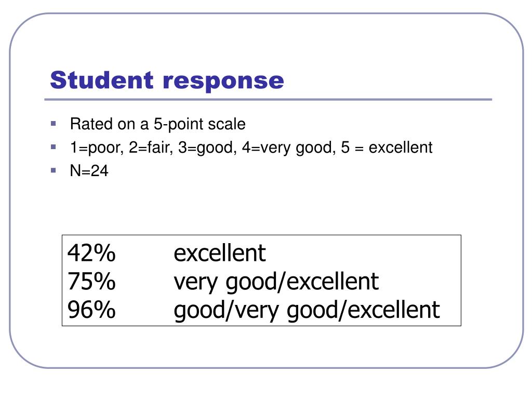
Task: Select the bullet marker before N=24
Action: click(x=54, y=170)
